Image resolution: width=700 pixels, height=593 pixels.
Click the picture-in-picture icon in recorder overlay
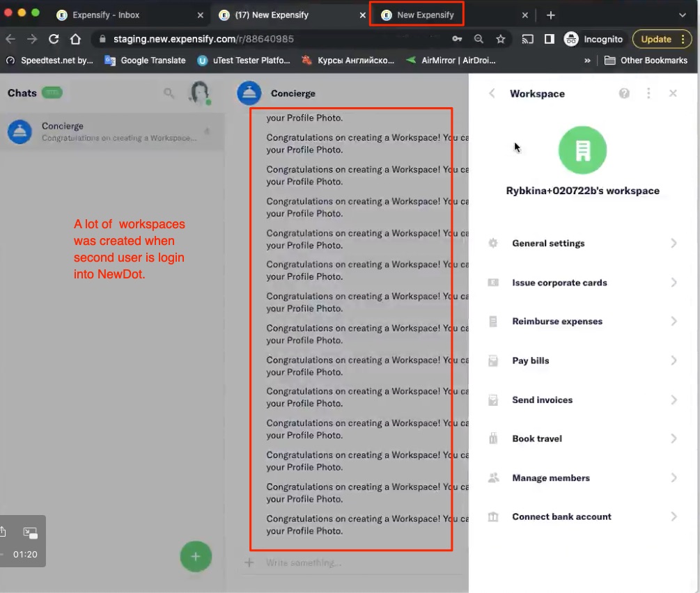(31, 532)
